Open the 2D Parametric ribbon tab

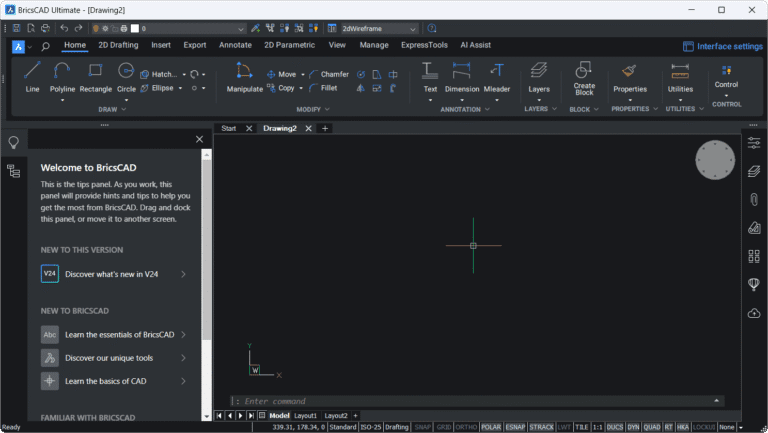click(x=289, y=45)
